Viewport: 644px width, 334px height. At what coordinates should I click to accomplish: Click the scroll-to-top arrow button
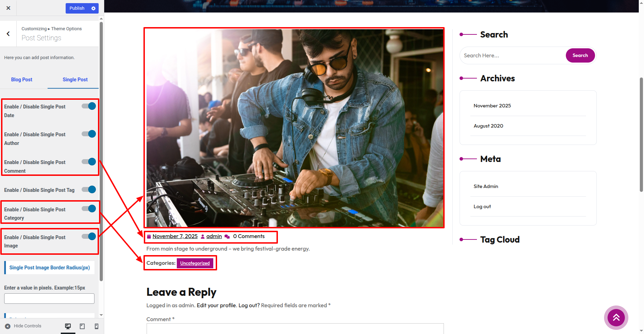coord(616,317)
